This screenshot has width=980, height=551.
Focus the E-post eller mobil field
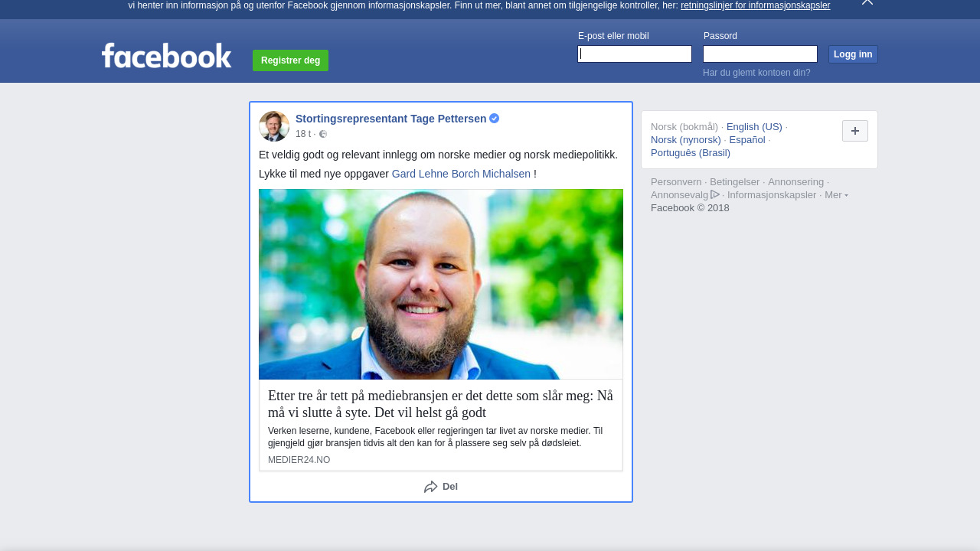(635, 54)
